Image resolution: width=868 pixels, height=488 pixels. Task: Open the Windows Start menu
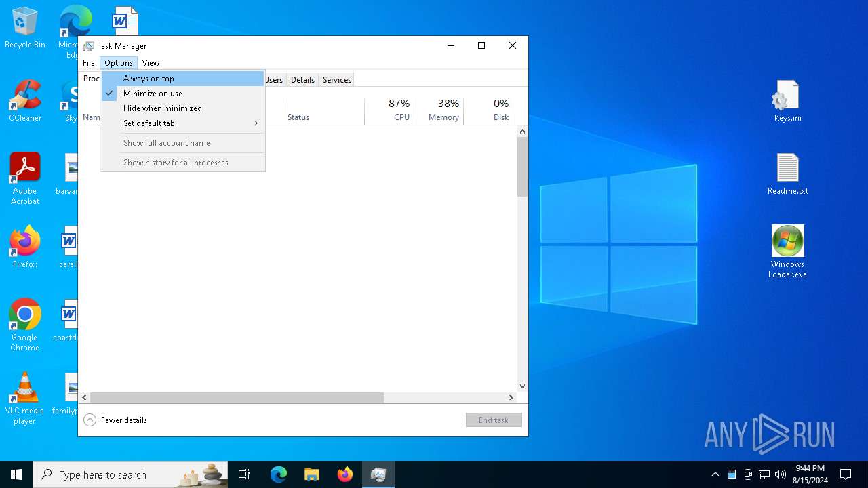(16, 474)
